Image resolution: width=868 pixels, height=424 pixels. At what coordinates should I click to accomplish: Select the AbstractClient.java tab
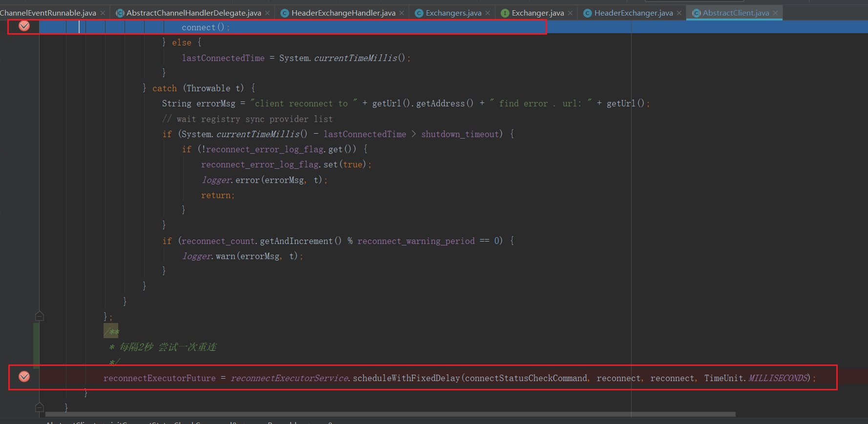click(x=736, y=13)
